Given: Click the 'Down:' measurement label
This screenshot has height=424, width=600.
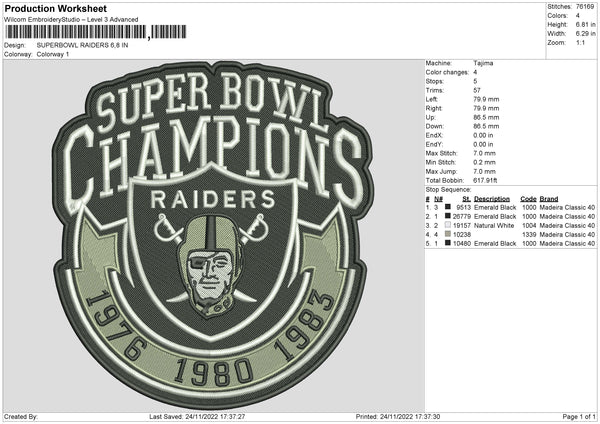Looking at the screenshot, I should 434,126.
